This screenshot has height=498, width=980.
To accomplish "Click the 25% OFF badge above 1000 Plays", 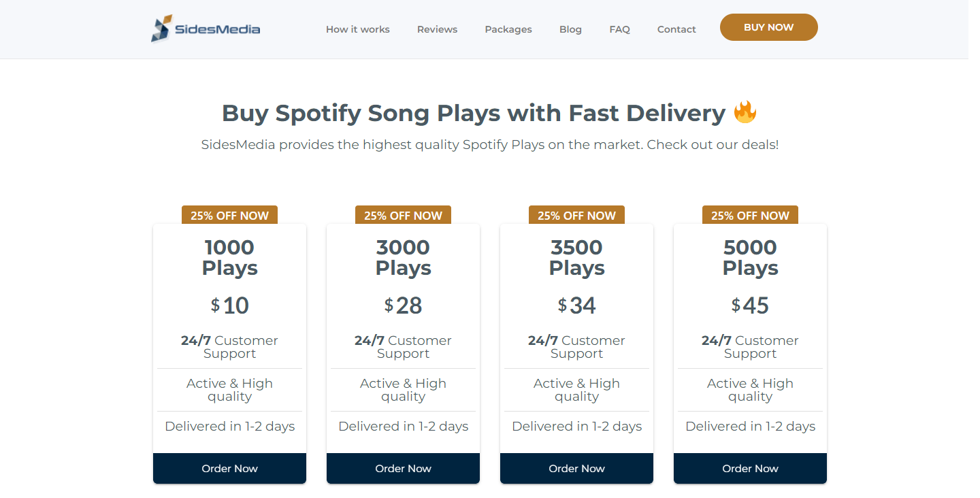I will tap(229, 215).
